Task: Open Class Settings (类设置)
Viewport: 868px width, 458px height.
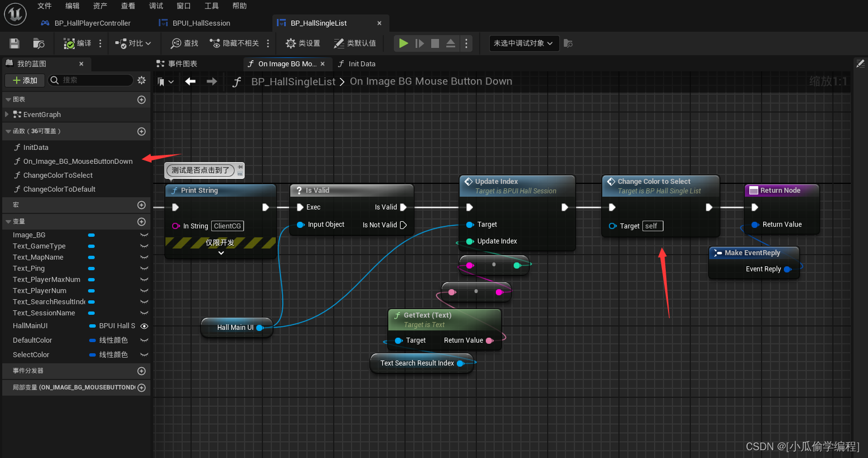Action: tap(303, 43)
